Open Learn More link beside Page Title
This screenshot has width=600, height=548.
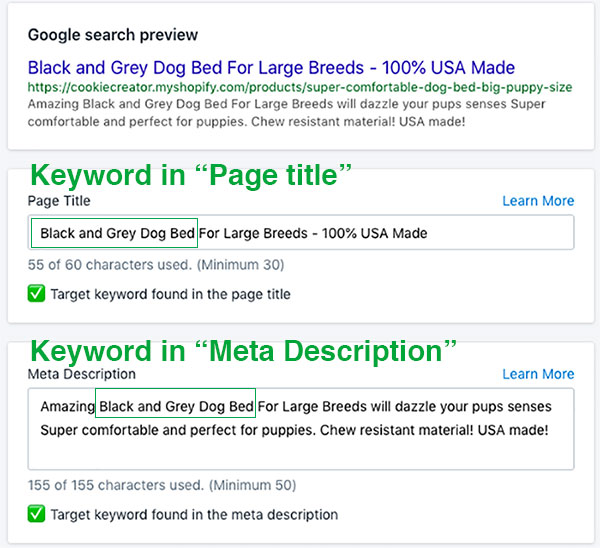pos(538,201)
